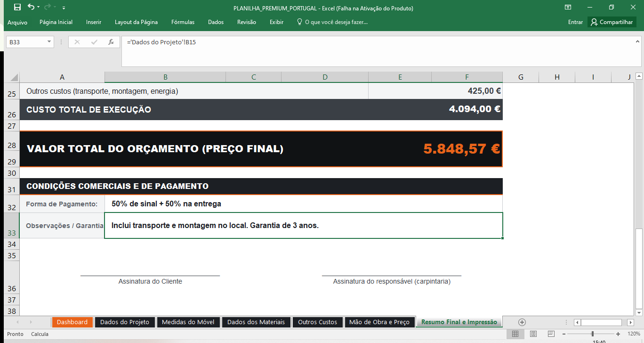Image resolution: width=644 pixels, height=343 pixels.
Task: Expand the Name Box dropdown
Action: 49,42
